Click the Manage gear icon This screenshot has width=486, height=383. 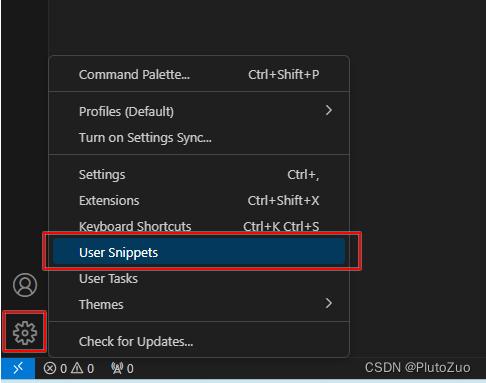point(25,332)
